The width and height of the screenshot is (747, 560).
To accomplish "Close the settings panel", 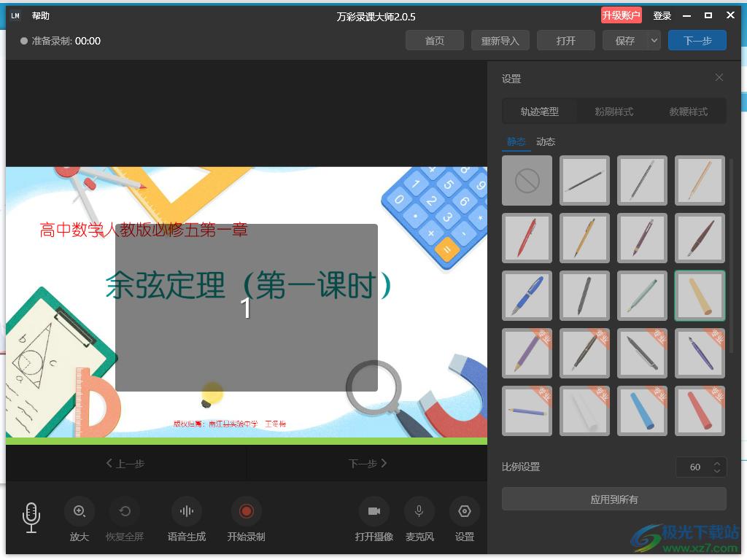I will pos(719,77).
